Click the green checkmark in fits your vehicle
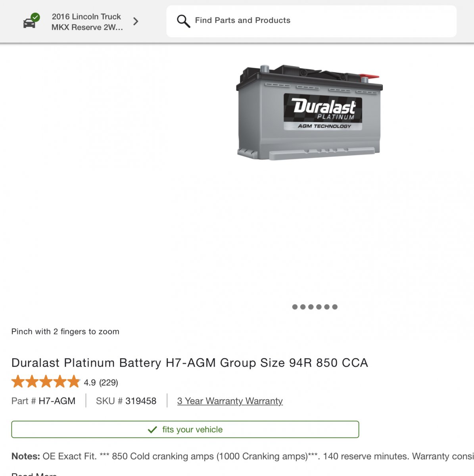Viewport: 474px width, 476px height. pyautogui.click(x=152, y=430)
